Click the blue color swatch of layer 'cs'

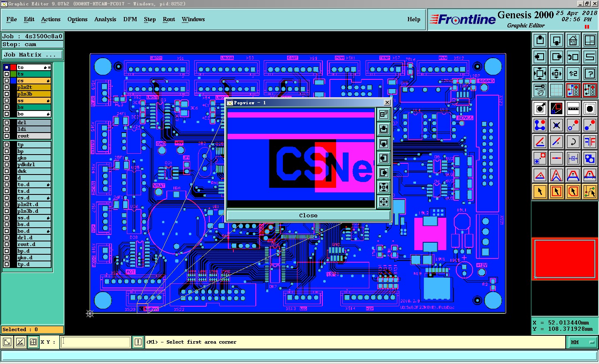pos(13,81)
